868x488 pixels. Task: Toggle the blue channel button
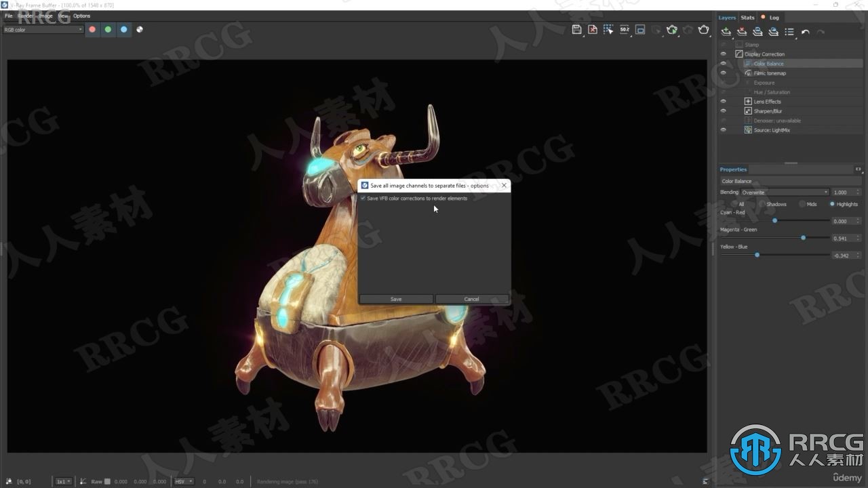[x=123, y=30]
